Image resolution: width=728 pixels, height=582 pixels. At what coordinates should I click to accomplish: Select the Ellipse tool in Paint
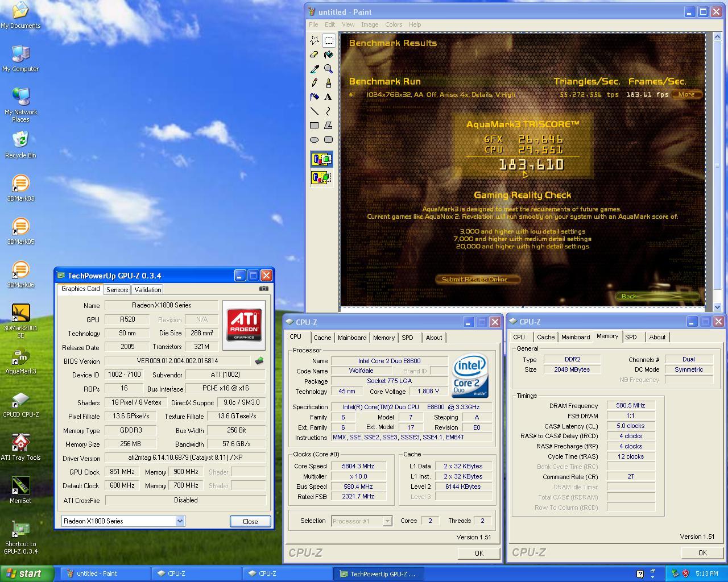315,140
